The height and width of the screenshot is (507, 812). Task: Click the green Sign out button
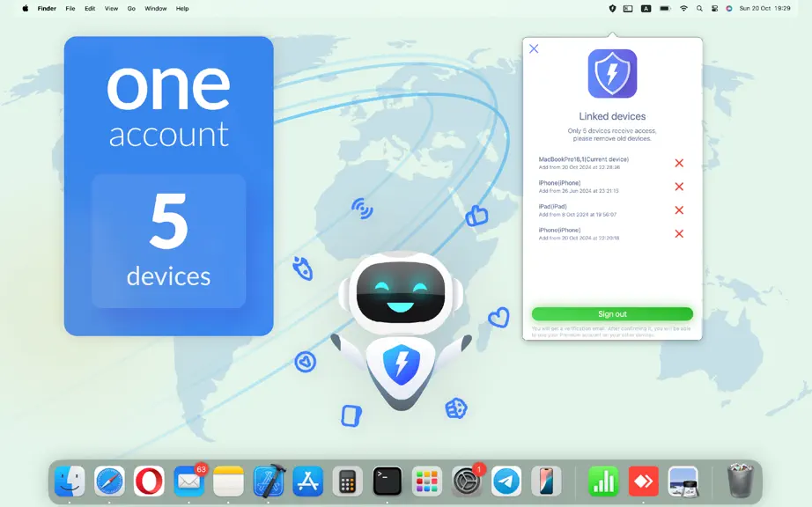(612, 314)
